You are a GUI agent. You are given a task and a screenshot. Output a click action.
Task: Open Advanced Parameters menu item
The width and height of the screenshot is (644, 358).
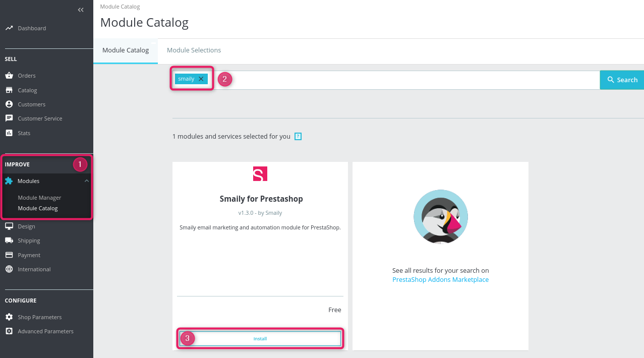[46, 331]
